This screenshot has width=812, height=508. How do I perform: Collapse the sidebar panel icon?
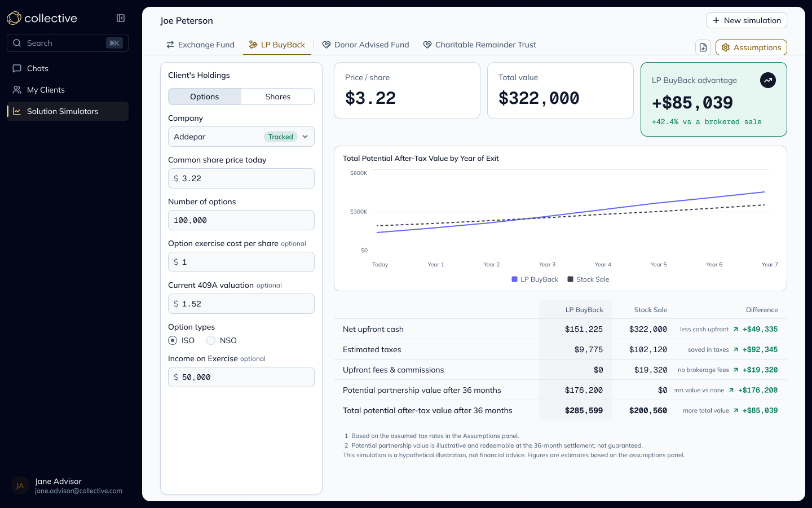click(121, 18)
